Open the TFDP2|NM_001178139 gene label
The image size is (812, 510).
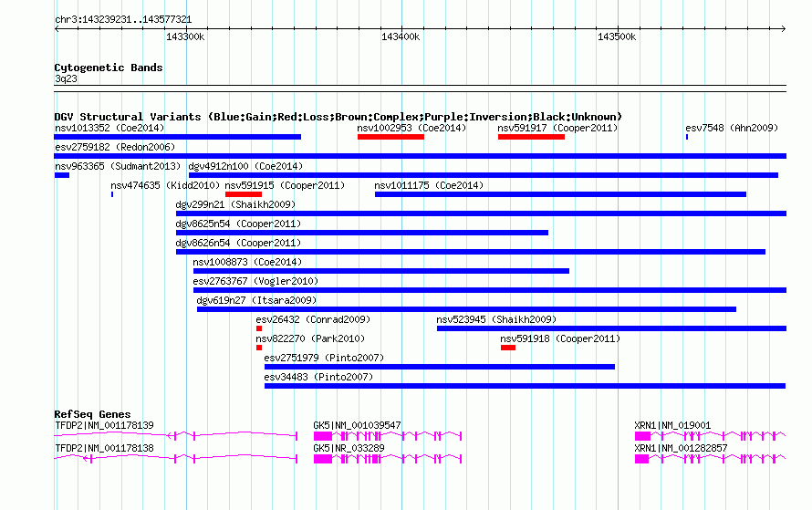[104, 425]
